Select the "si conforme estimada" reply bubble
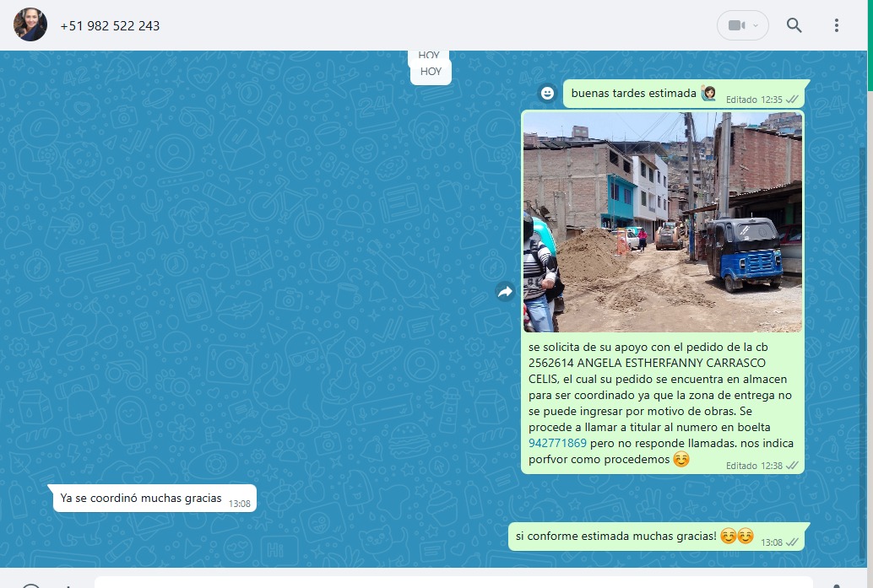 pos(616,537)
